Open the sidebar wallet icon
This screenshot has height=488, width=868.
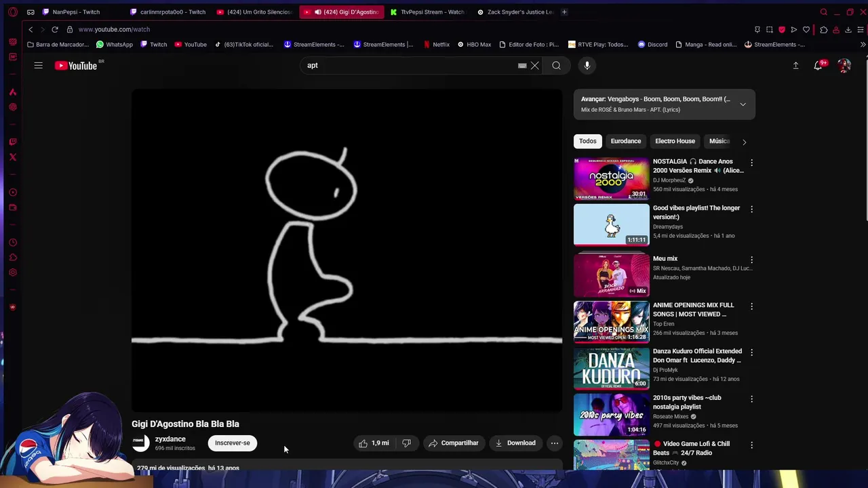(13, 207)
